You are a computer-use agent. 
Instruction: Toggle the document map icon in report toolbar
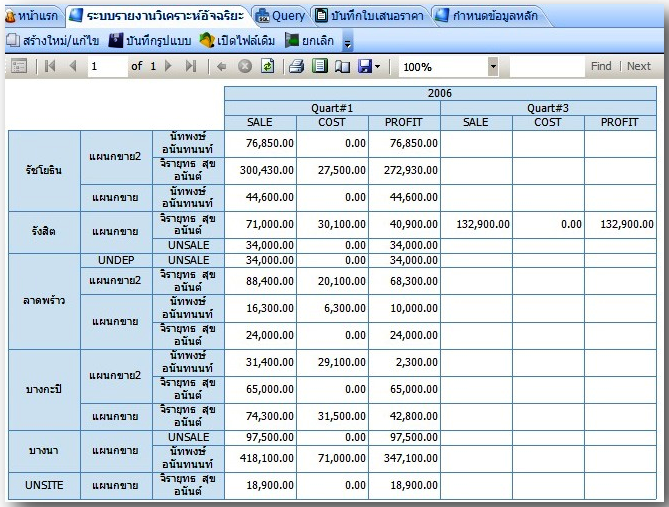point(18,66)
